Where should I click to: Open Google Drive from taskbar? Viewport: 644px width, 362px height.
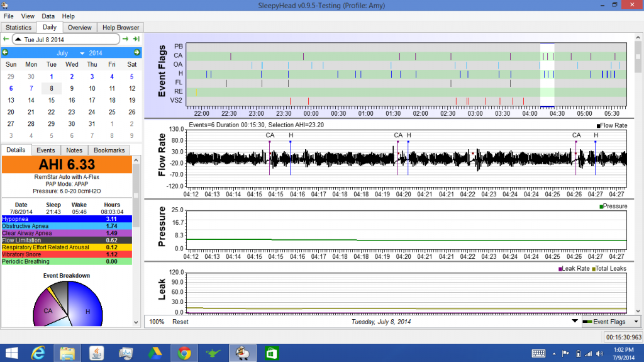coord(155,352)
